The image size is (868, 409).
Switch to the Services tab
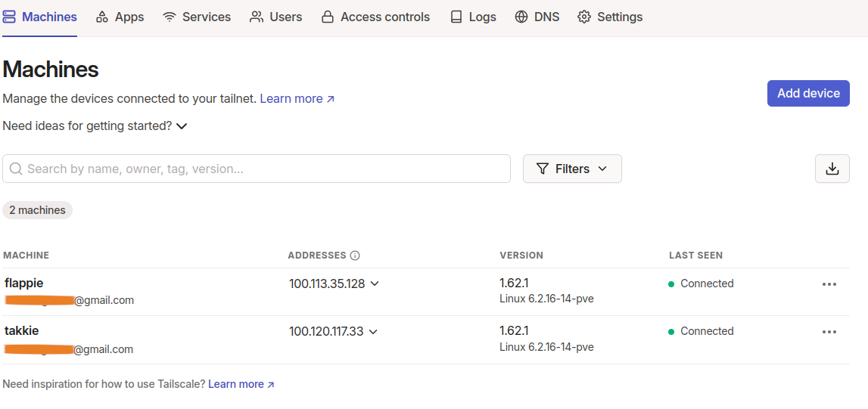[197, 17]
